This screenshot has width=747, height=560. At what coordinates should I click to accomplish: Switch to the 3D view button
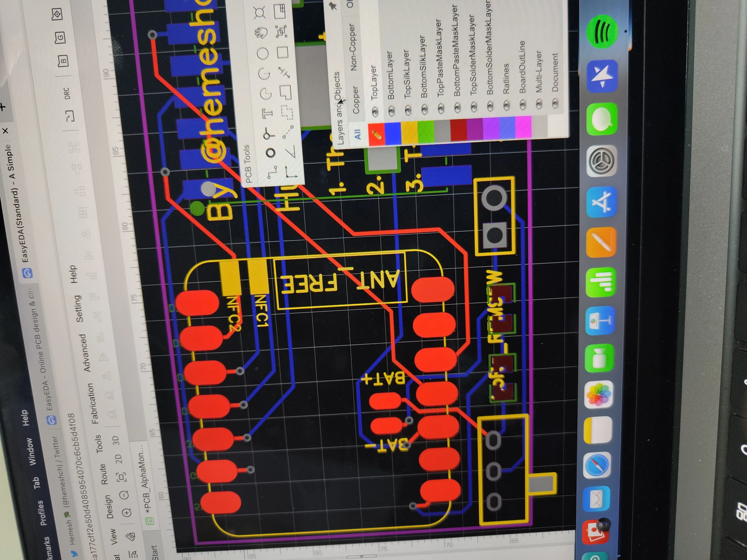(116, 440)
